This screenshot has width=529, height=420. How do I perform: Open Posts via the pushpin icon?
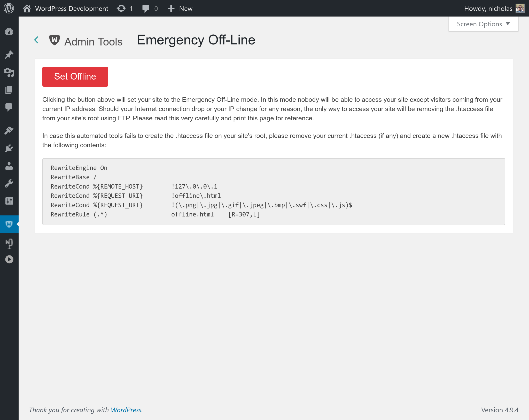point(9,55)
